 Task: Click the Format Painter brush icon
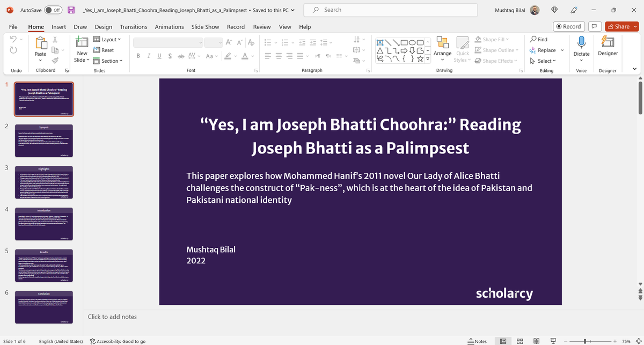click(x=55, y=61)
